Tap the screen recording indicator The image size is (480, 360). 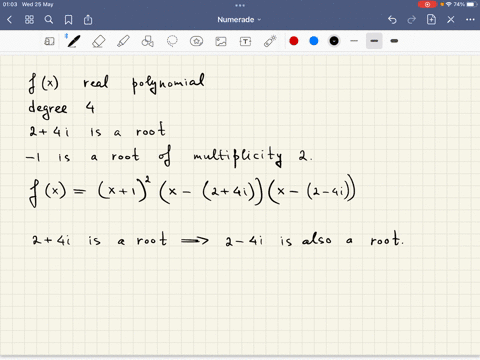[x=427, y=4]
